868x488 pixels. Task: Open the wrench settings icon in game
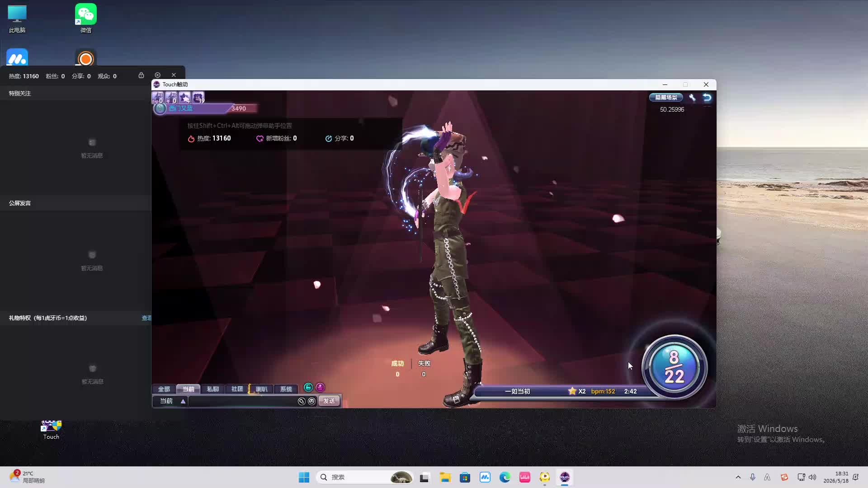692,97
